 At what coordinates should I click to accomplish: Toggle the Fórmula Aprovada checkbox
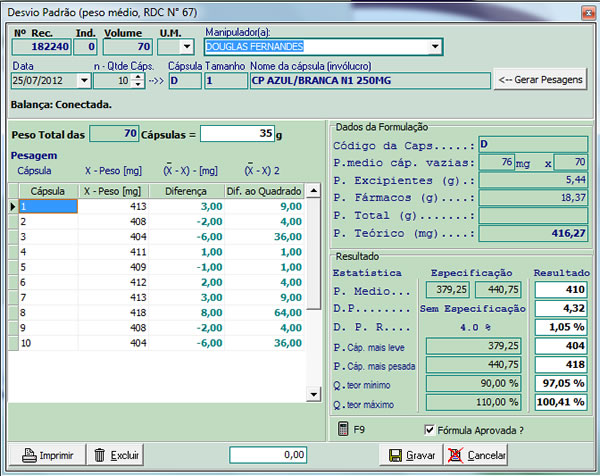pyautogui.click(x=430, y=430)
